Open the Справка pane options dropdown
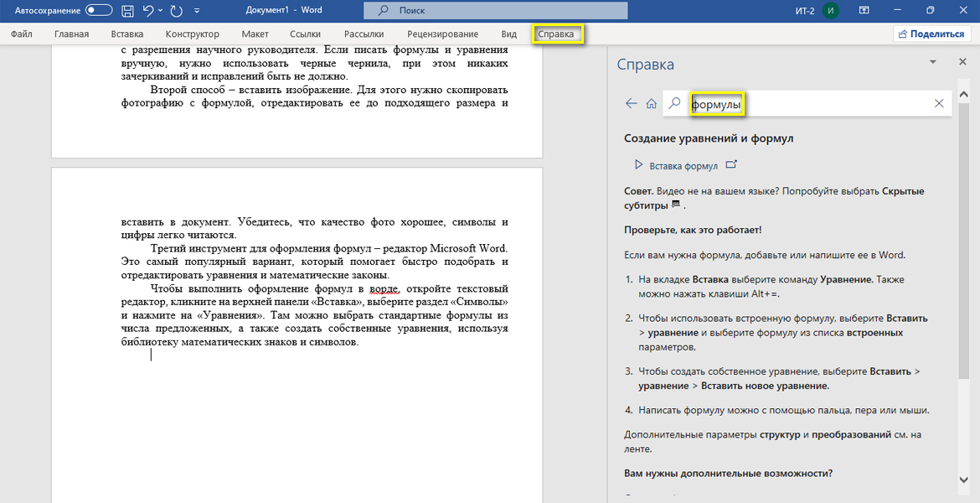980x503 pixels. (933, 63)
